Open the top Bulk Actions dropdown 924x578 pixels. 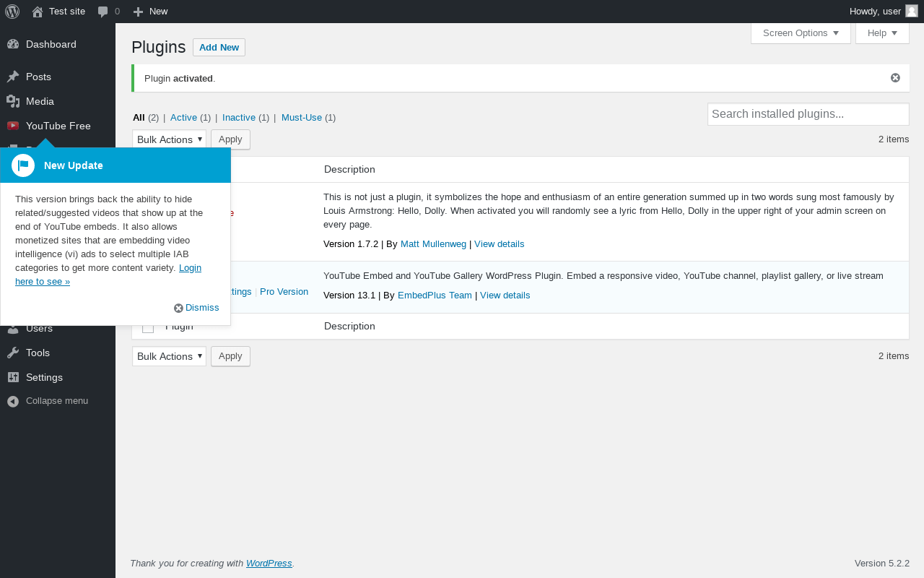(169, 139)
